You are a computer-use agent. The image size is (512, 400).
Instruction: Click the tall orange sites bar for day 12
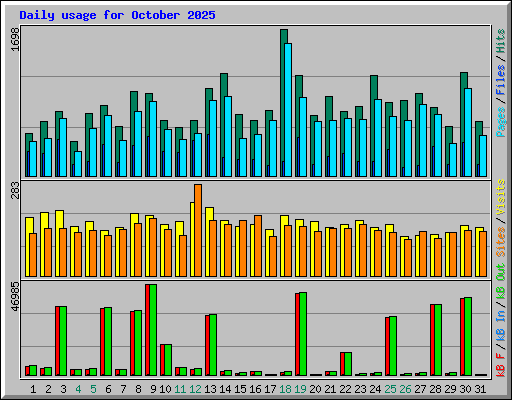click(x=198, y=230)
